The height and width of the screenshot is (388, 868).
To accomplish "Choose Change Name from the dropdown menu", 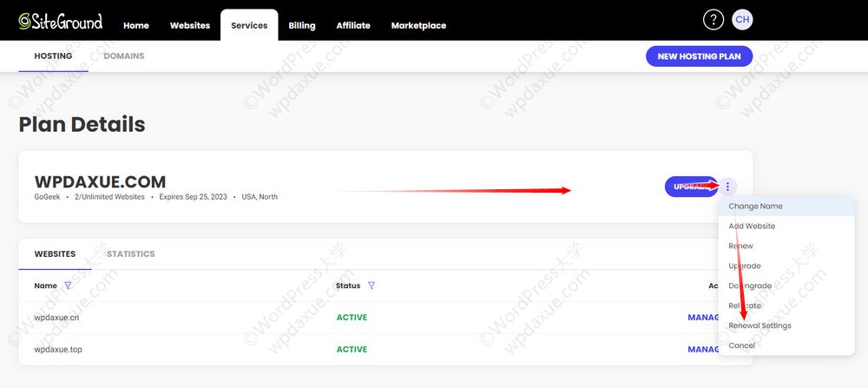I will [x=786, y=206].
